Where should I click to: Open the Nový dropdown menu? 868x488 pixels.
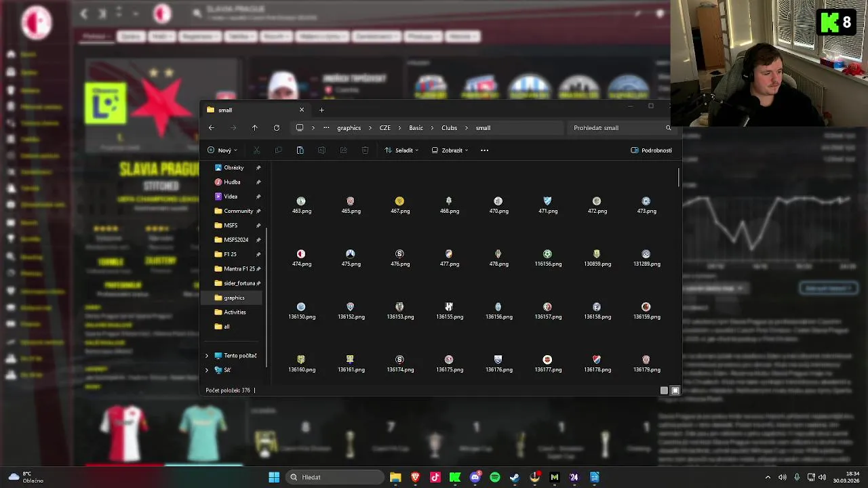222,150
